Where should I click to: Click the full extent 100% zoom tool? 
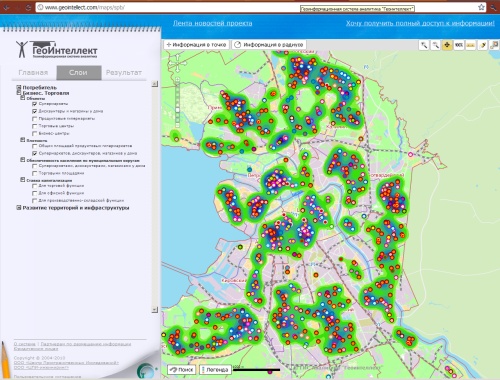459,45
